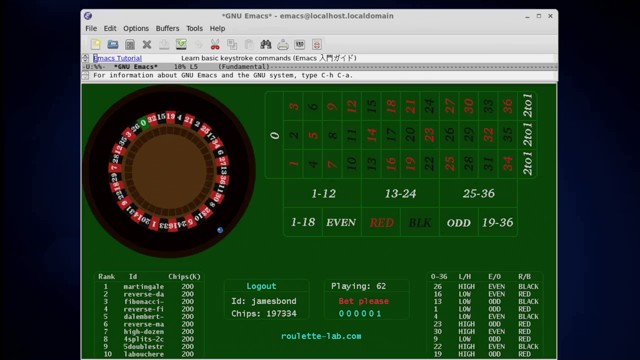Open the Buffers menu
This screenshot has width=640, height=360.
tap(167, 28)
